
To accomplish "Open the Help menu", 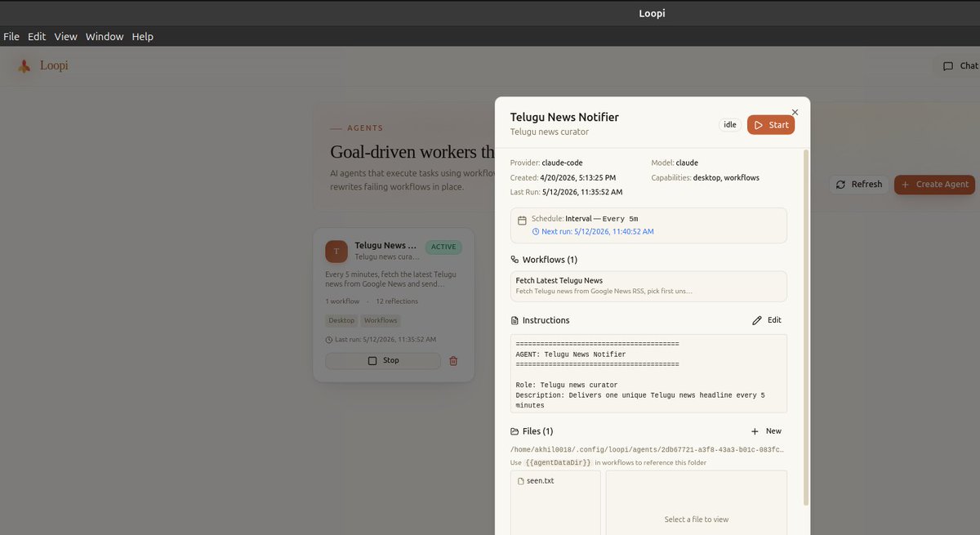I will (143, 37).
